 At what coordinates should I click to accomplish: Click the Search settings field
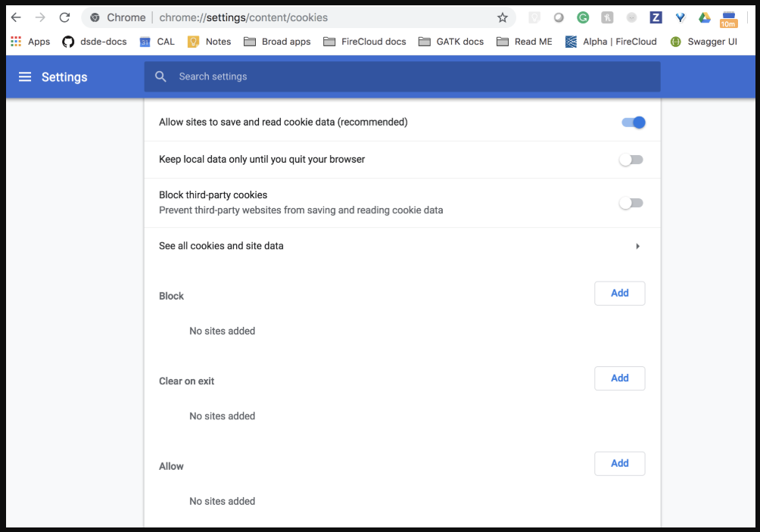click(x=402, y=76)
